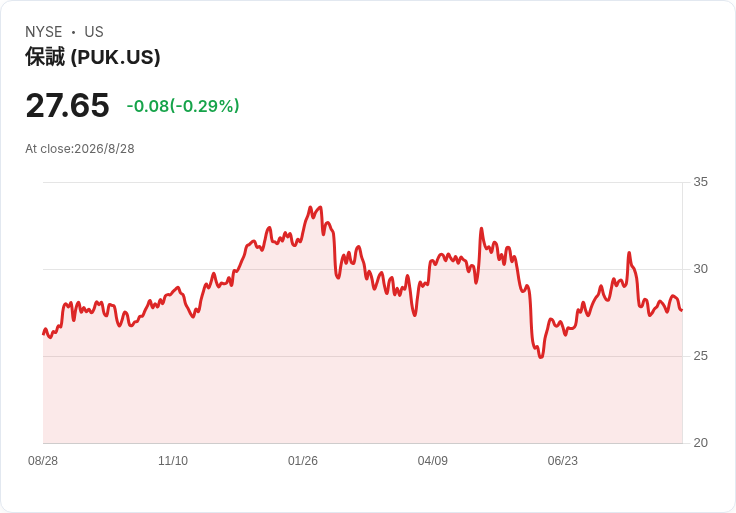The width and height of the screenshot is (736, 513).
Task: Select the 11/10 date on x-axis
Action: click(173, 461)
